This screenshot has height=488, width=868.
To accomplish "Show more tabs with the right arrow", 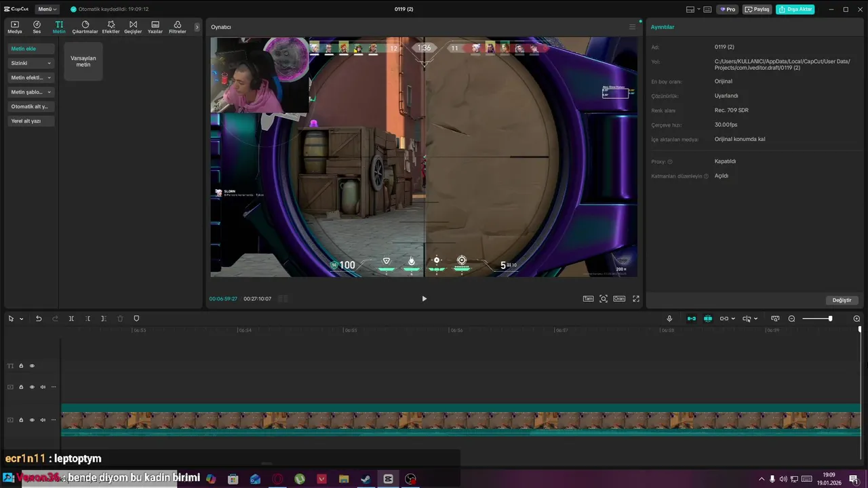I will coord(197,27).
